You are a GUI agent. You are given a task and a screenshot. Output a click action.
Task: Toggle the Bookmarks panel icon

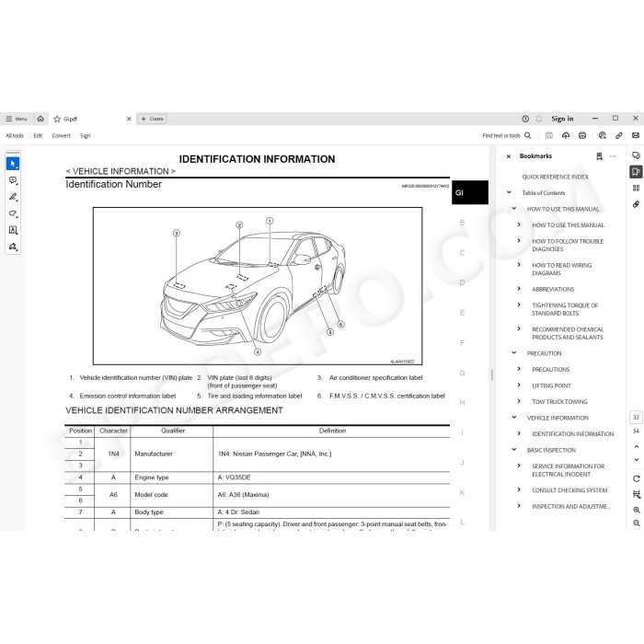(x=636, y=172)
